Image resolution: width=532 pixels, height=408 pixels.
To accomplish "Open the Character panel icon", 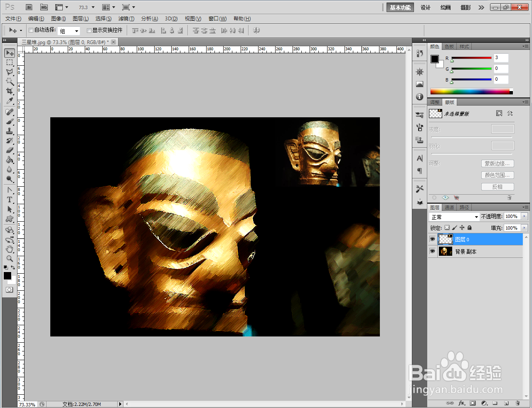I will (x=419, y=158).
